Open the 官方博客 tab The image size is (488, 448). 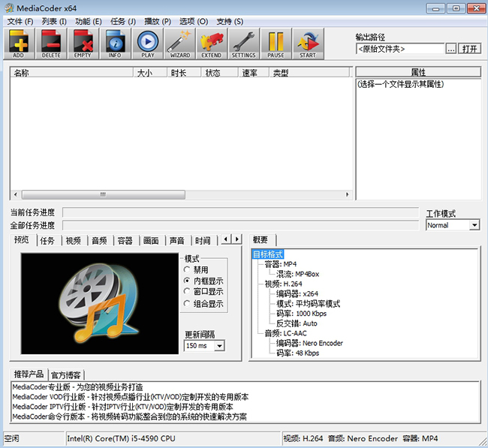tap(66, 375)
